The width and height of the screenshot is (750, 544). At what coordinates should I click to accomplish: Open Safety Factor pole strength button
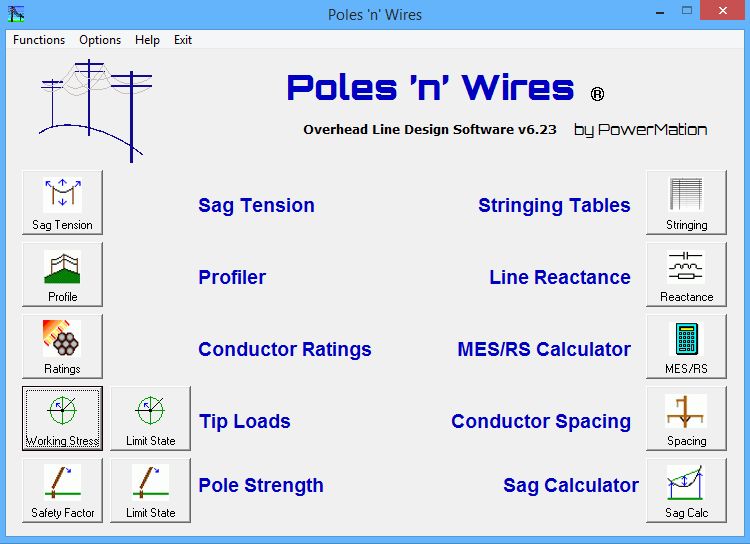tap(62, 490)
